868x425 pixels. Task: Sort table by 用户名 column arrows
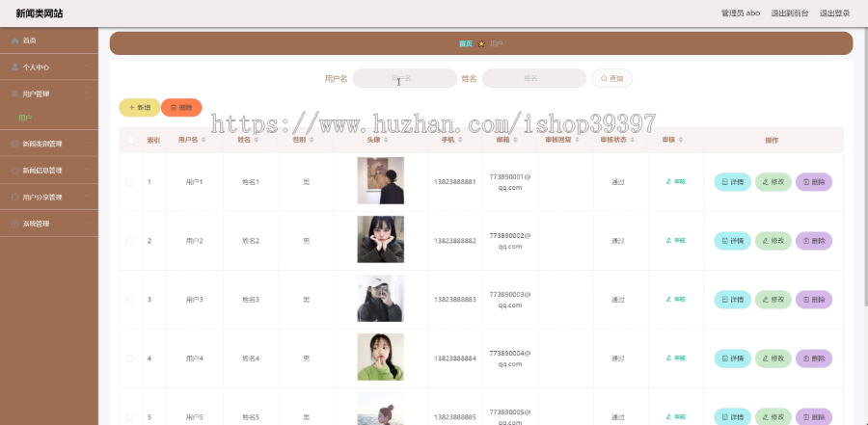pyautogui.click(x=203, y=141)
